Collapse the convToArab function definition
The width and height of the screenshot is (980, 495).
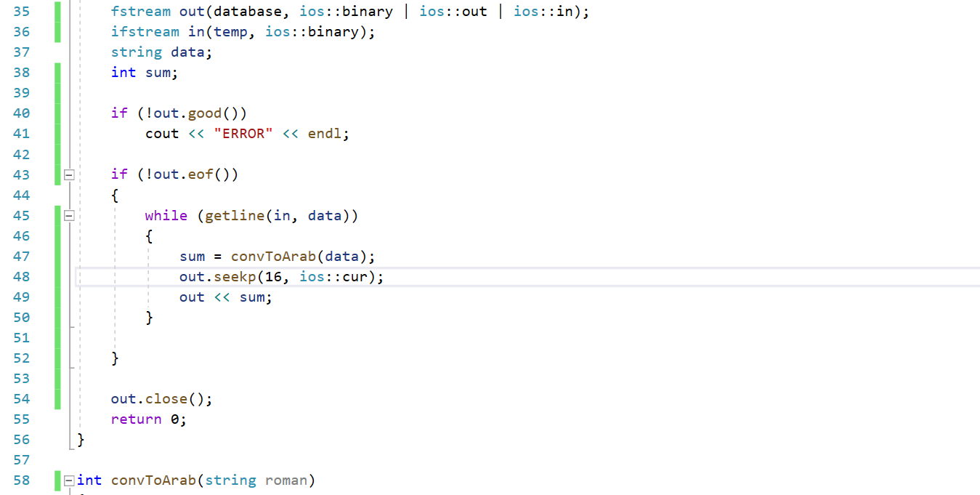69,480
